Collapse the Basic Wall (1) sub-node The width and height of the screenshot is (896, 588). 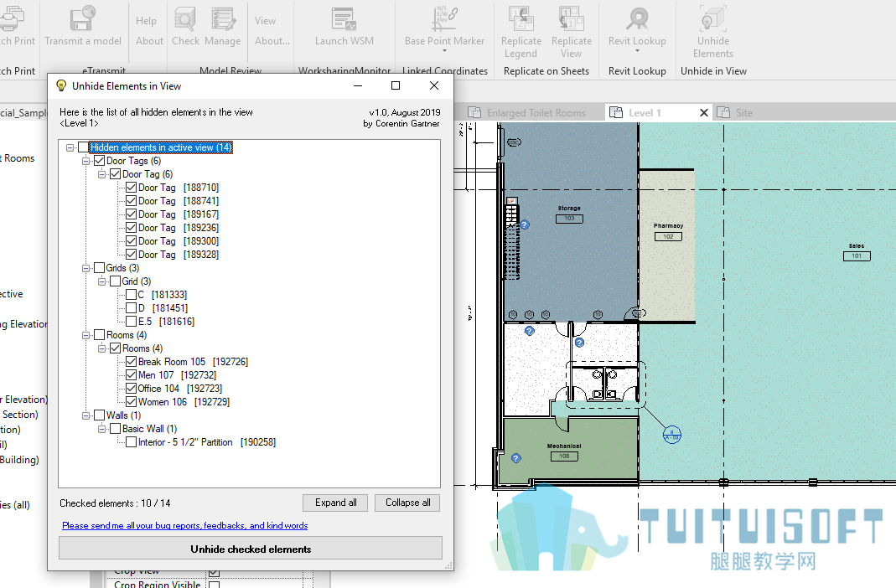(101, 429)
